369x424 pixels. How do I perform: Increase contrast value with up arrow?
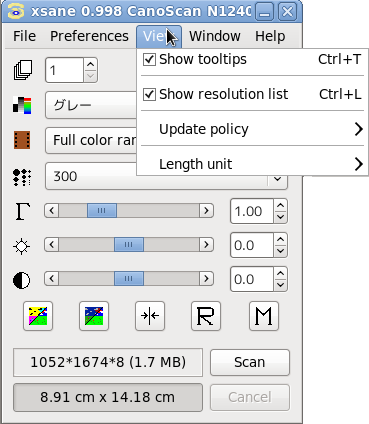(280, 273)
